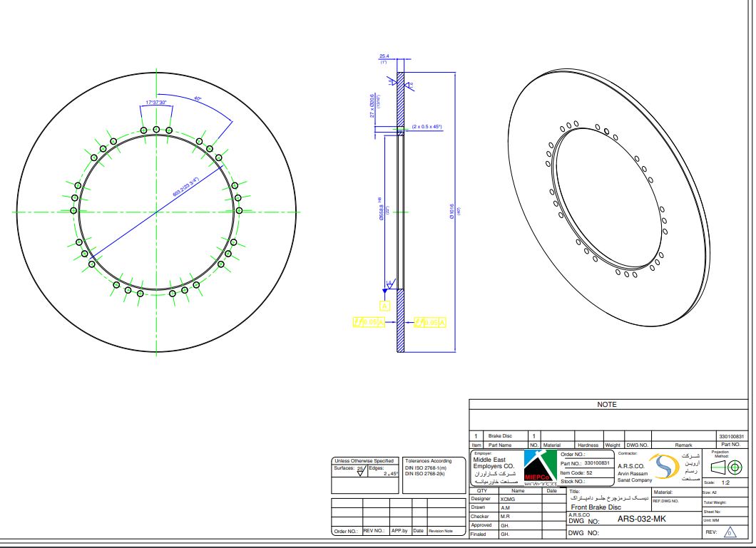Select the left 0.05 runout tolerance frame
Screen dimensions: 756x548
click(369, 323)
